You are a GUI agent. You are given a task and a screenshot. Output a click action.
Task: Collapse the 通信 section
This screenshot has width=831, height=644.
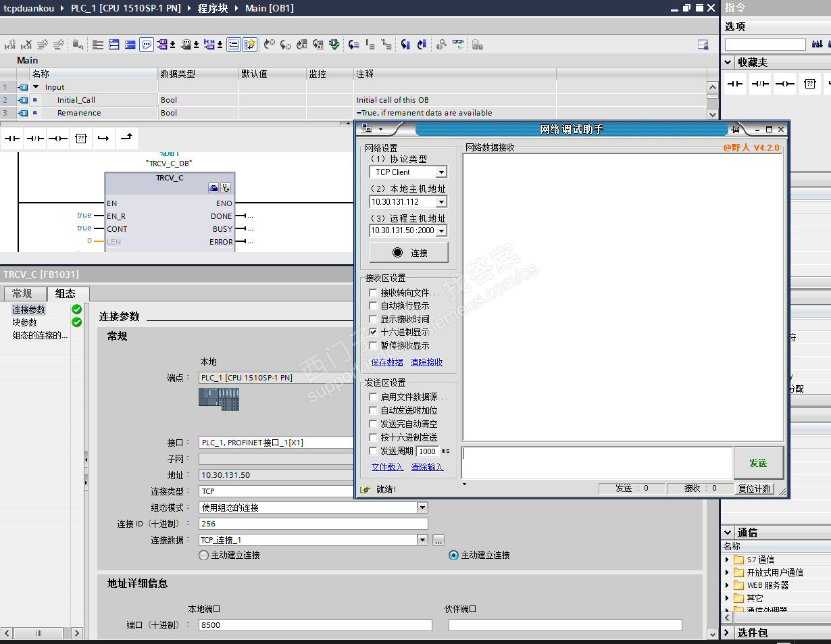coord(728,532)
